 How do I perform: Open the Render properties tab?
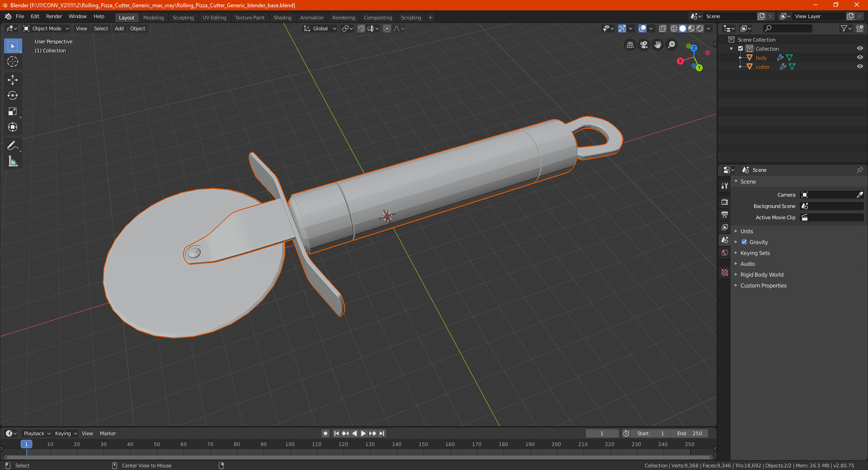725,202
